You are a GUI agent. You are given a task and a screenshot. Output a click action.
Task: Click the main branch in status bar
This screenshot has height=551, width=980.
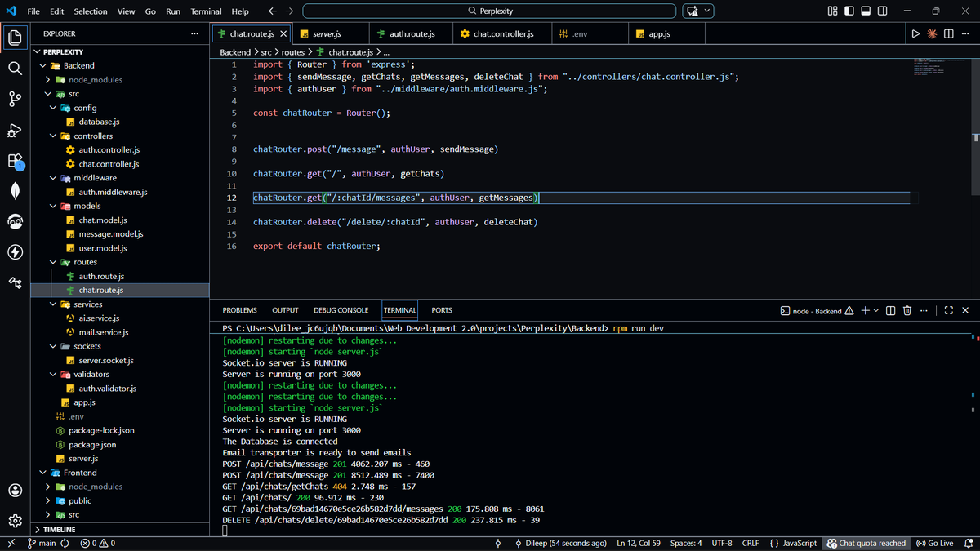point(42,543)
